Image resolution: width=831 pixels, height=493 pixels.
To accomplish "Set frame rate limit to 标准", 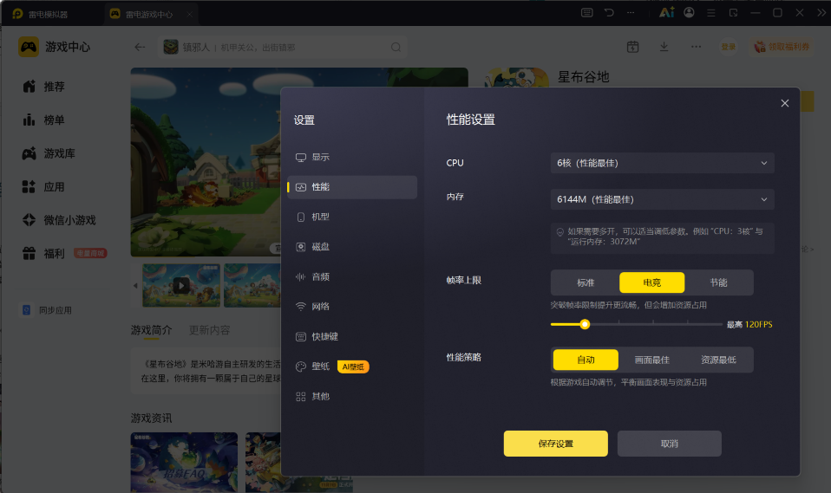I will (586, 283).
